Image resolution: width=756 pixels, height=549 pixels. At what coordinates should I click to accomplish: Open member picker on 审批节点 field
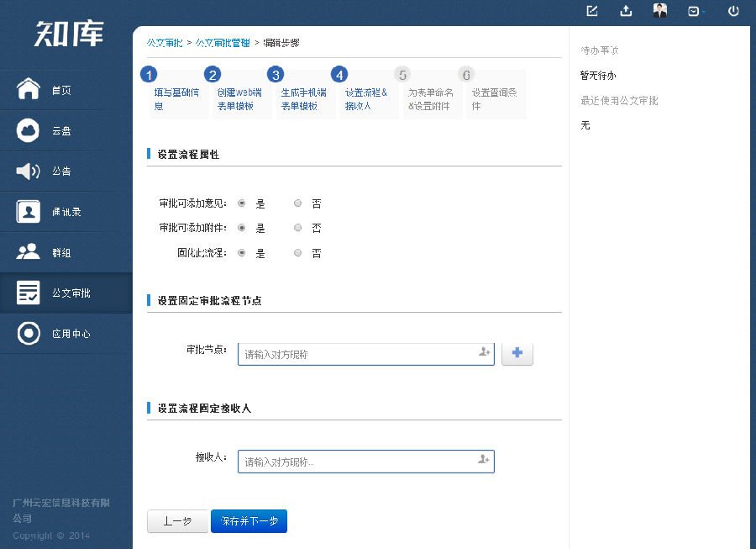(485, 353)
